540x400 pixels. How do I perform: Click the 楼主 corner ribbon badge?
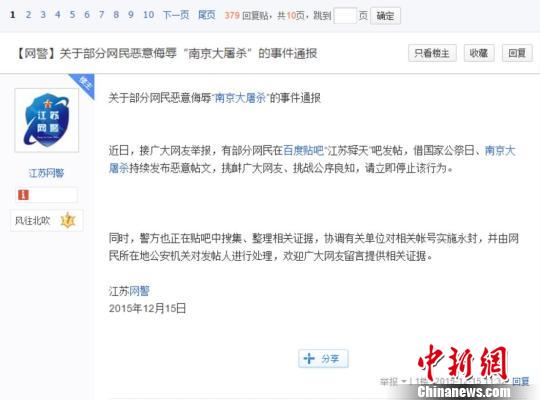tap(84, 85)
